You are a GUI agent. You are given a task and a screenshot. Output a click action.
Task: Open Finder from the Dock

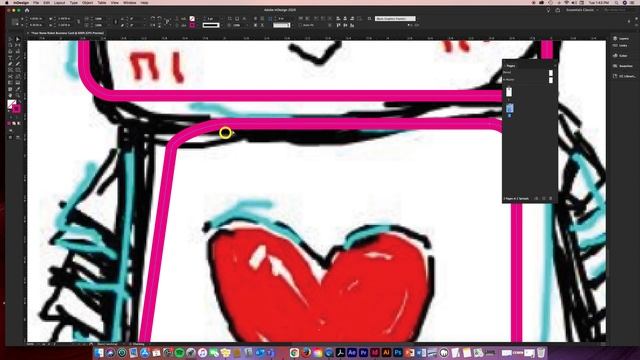pos(99,352)
